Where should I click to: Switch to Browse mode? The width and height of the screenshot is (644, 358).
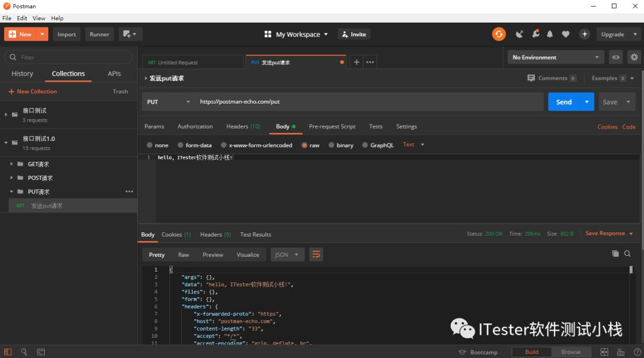coord(571,352)
